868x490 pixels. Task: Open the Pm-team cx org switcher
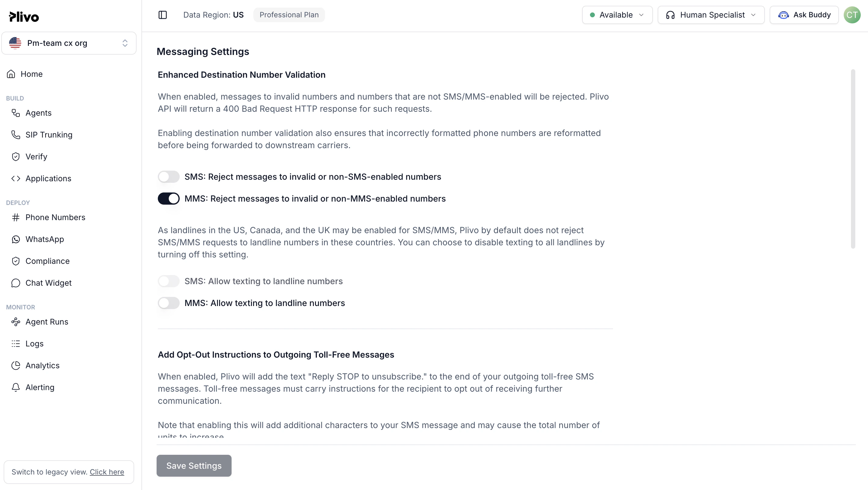[x=69, y=43]
